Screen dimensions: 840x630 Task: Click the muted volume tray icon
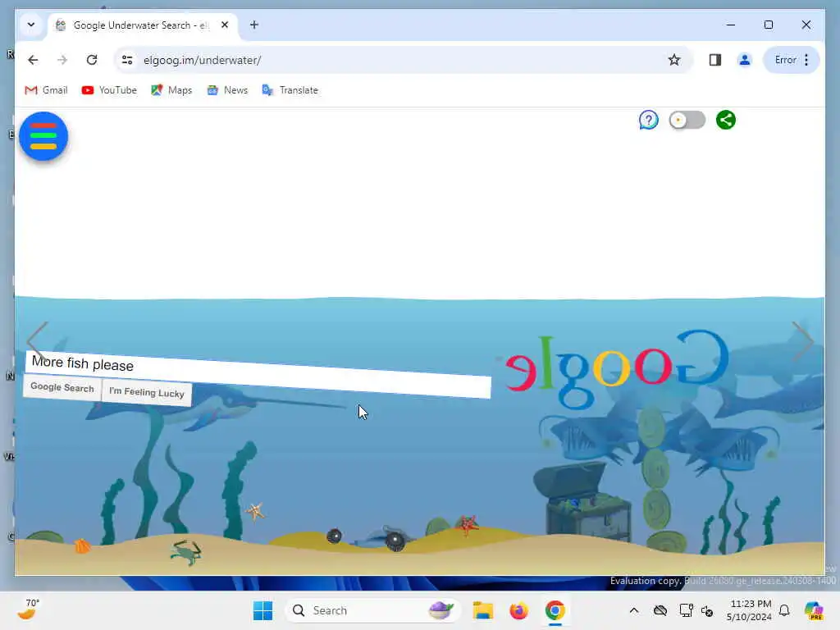click(x=707, y=610)
